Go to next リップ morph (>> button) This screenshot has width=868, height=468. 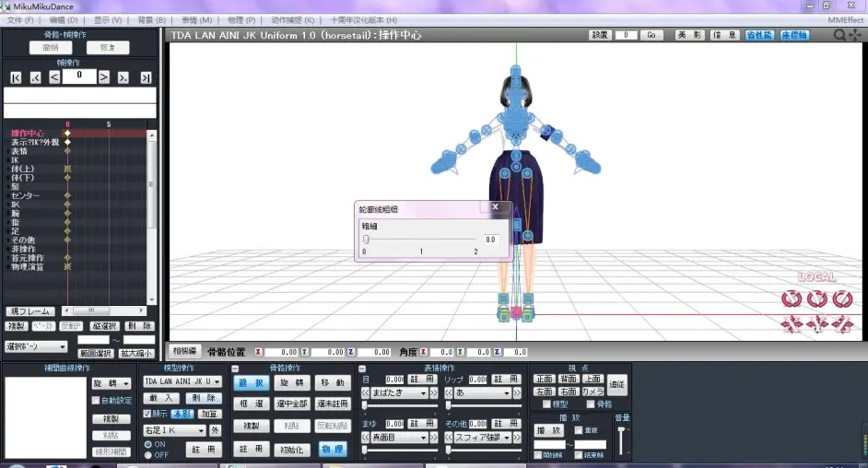(x=517, y=392)
